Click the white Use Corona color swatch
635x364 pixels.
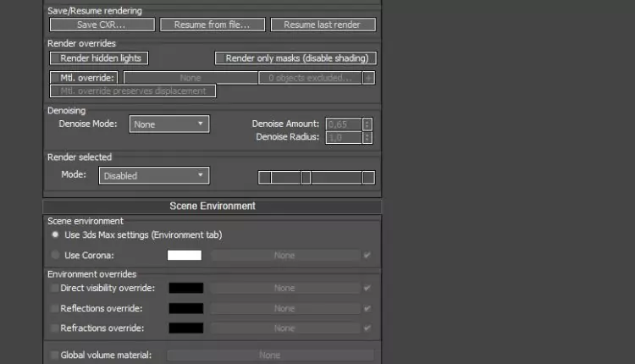click(x=185, y=255)
